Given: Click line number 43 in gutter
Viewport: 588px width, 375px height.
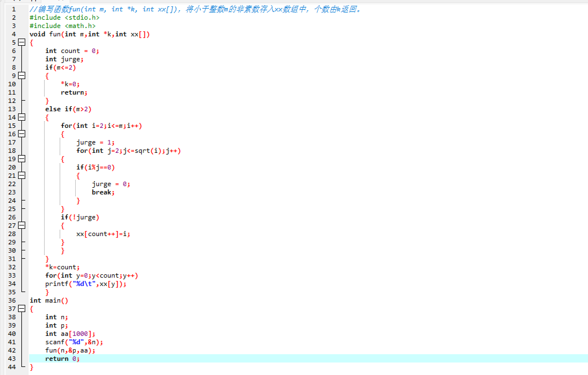Looking at the screenshot, I should click(x=12, y=359).
